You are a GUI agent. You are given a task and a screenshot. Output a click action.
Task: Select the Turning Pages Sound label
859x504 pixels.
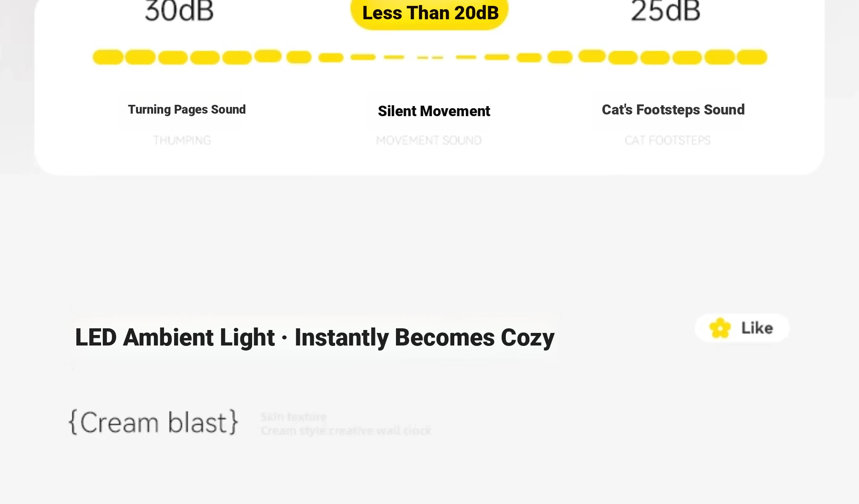(187, 109)
